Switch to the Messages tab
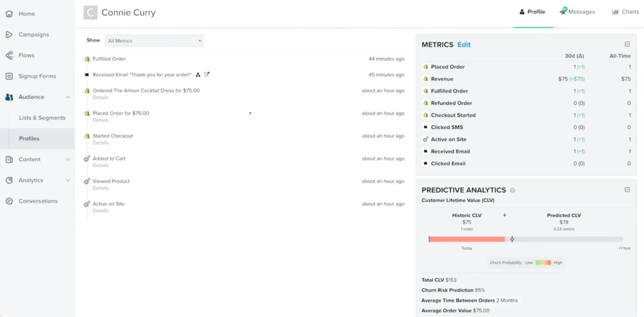Viewport: 644px width, 317px height. (x=577, y=12)
